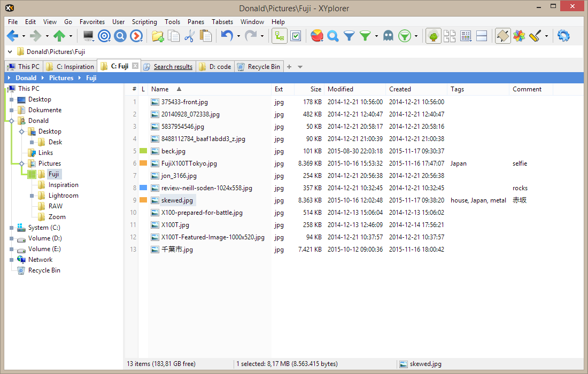588x374 pixels.
Task: Click the Ghost Filter icon
Action: (x=388, y=36)
